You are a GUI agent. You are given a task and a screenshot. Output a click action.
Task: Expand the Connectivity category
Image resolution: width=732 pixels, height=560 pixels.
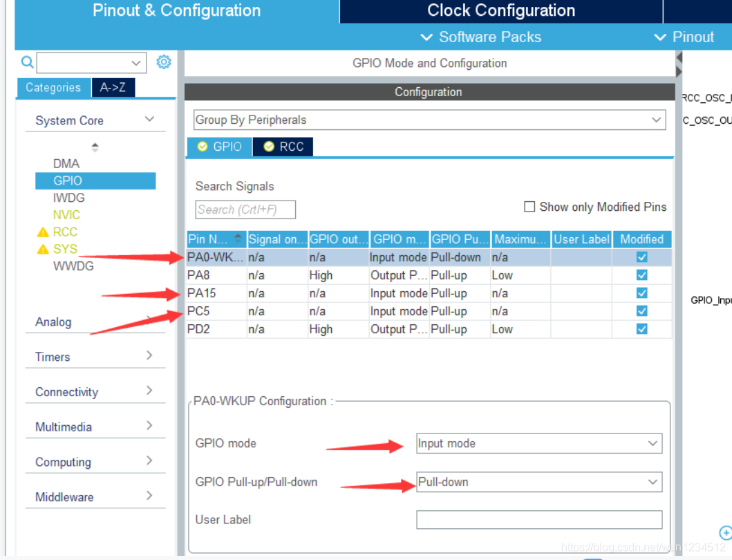pos(95,392)
